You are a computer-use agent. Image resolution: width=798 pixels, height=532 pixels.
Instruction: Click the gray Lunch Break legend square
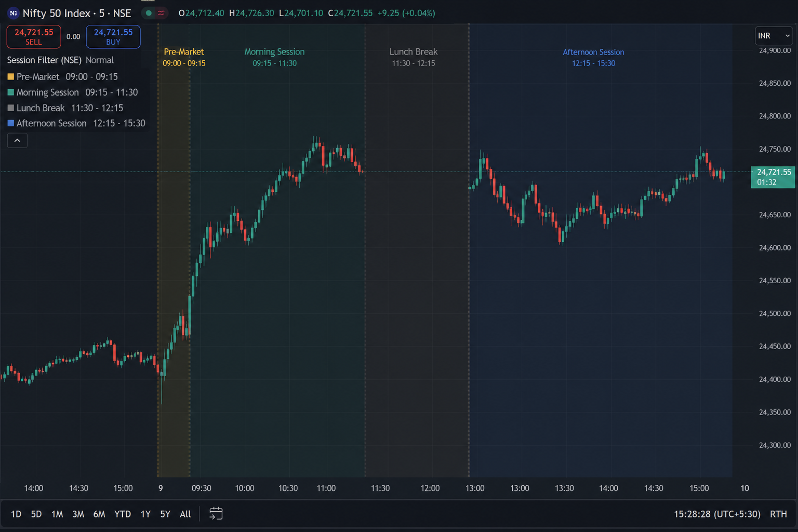(x=10, y=108)
